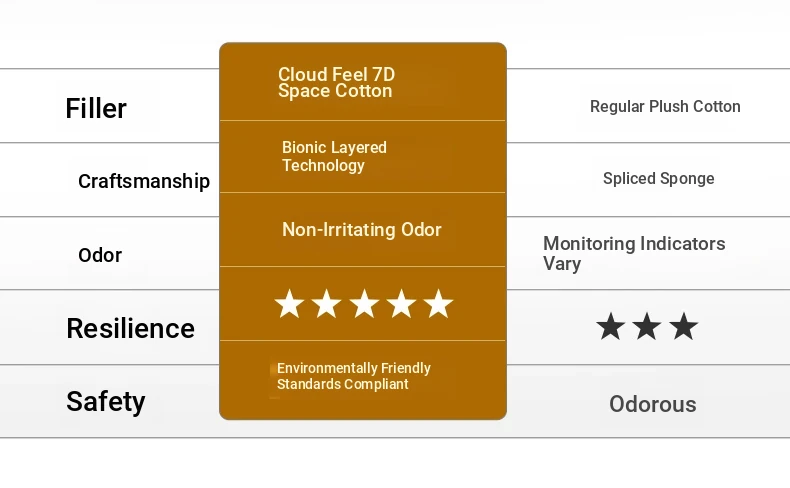Click the Filler row label
The width and height of the screenshot is (790, 488).
(x=96, y=108)
